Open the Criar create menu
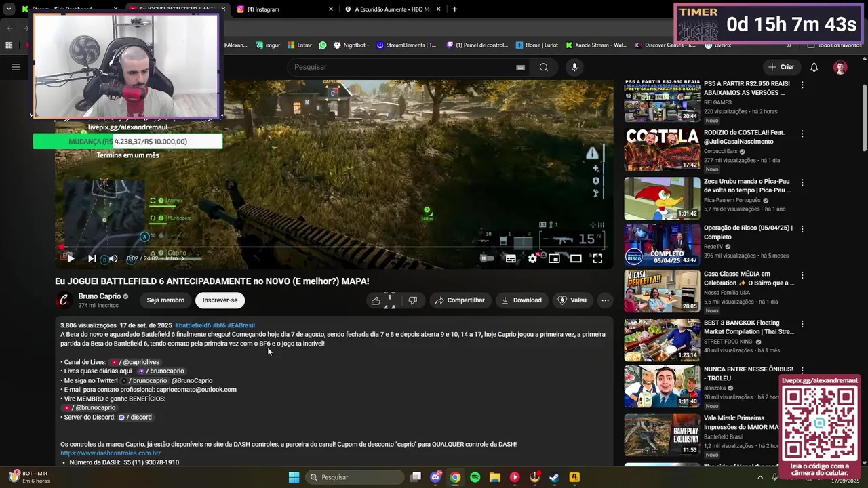The width and height of the screenshot is (868, 488). click(781, 67)
